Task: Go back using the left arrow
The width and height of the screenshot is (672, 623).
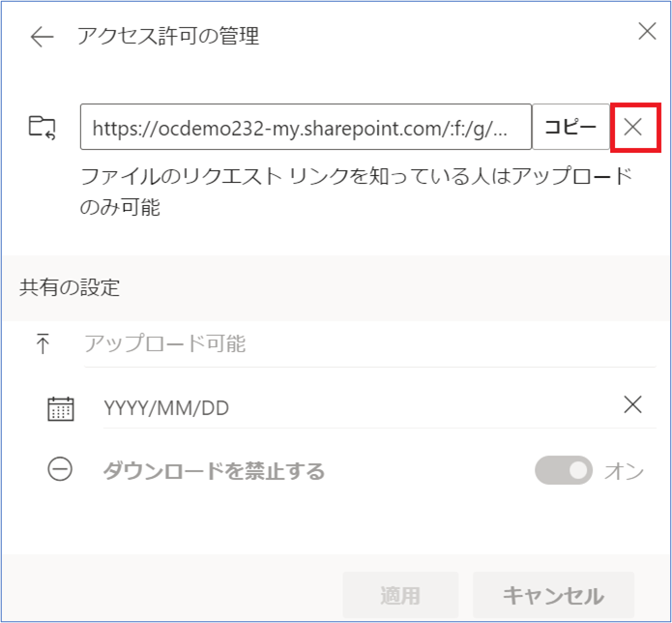Action: pyautogui.click(x=42, y=38)
